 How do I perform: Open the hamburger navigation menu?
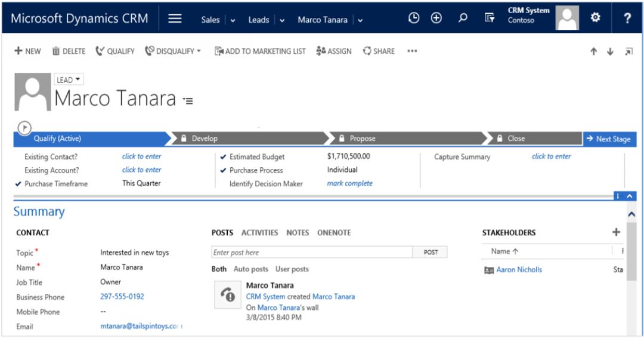tap(175, 19)
